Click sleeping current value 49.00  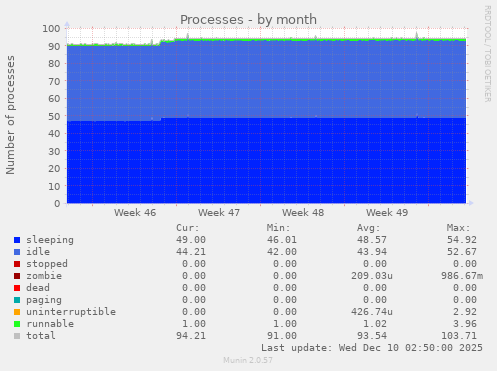point(191,240)
